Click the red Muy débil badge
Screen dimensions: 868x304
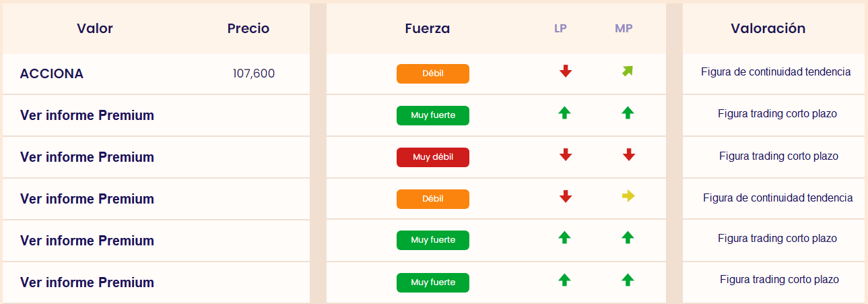(x=433, y=157)
